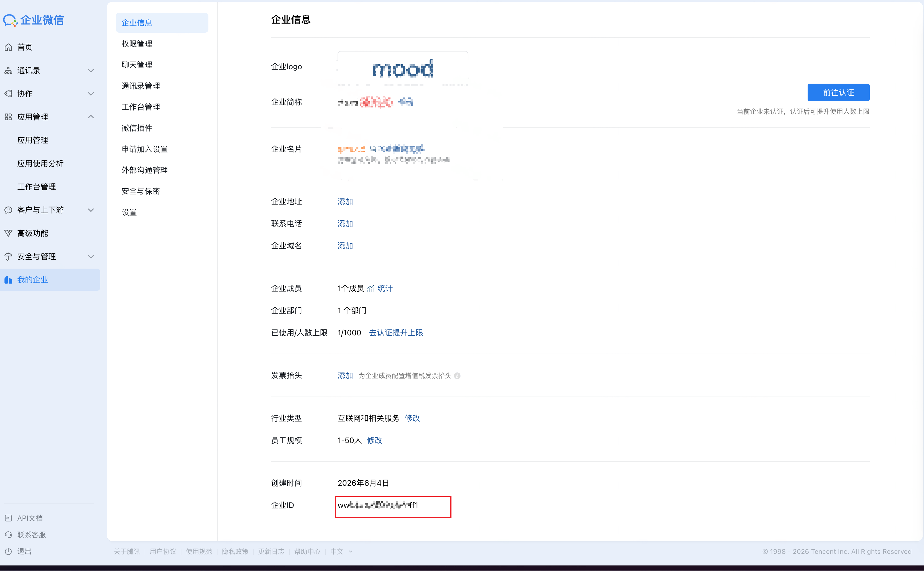Screen dimensions: 924x571
Task: Click the info icon beside 发票抬头 hint
Action: [x=457, y=376]
